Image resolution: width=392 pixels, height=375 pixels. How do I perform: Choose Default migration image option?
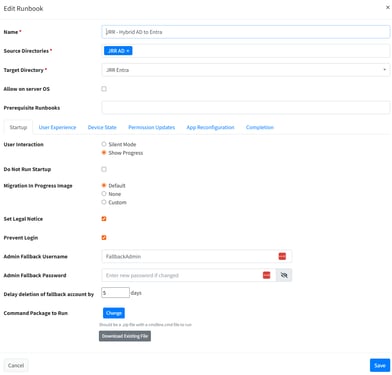point(104,185)
